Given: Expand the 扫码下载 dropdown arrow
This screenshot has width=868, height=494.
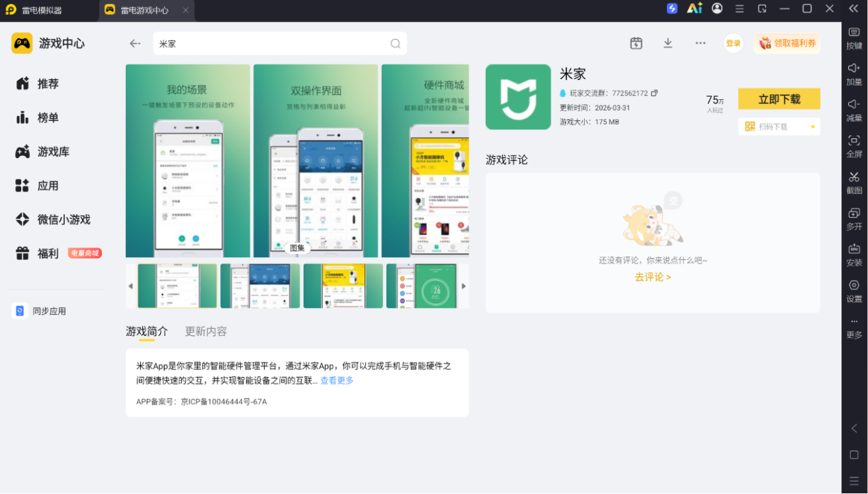Looking at the screenshot, I should tap(813, 127).
